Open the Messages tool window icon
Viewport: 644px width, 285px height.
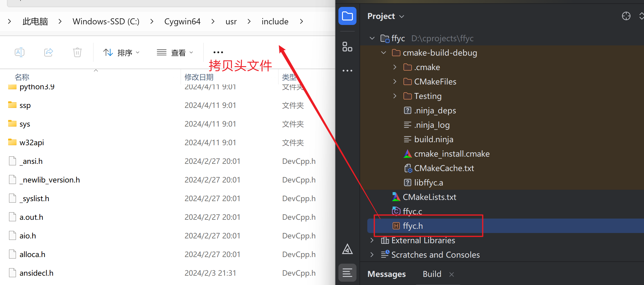click(347, 273)
